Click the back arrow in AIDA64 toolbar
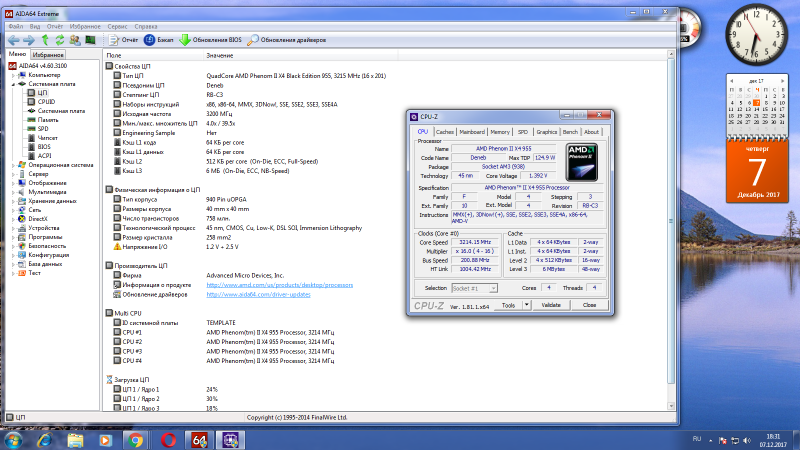This screenshot has width=800, height=450. pyautogui.click(x=13, y=40)
